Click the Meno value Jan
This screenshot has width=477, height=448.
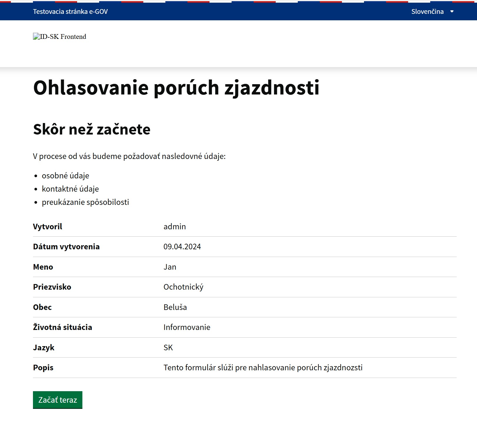click(170, 267)
